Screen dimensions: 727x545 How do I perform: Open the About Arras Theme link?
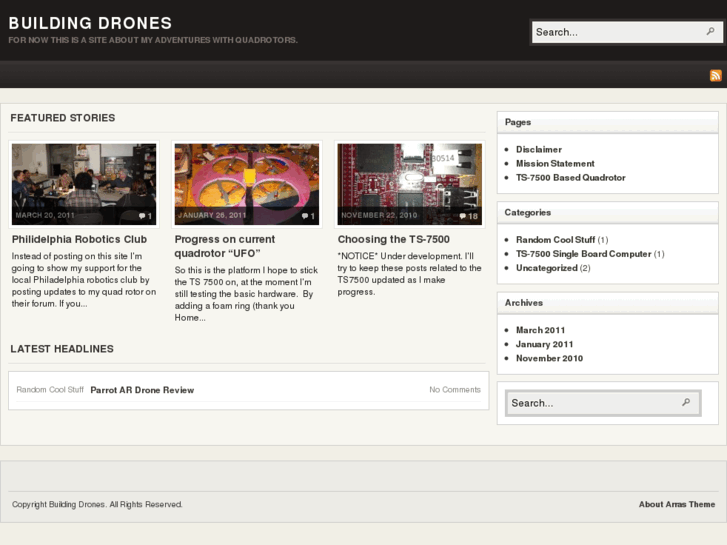click(x=677, y=504)
